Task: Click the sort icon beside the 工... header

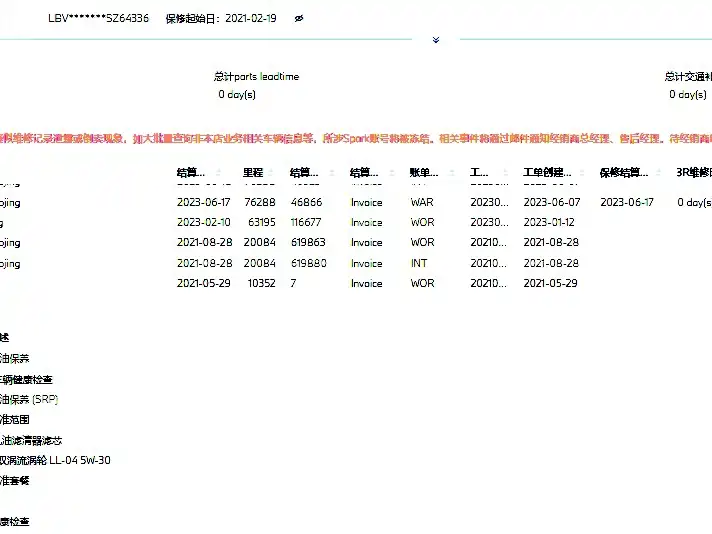Action: 505,173
